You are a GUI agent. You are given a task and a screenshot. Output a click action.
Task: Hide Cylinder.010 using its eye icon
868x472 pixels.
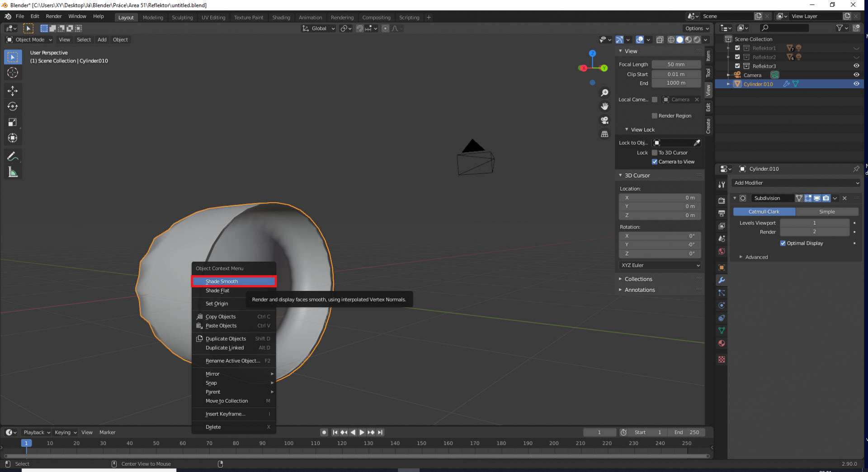pos(856,84)
